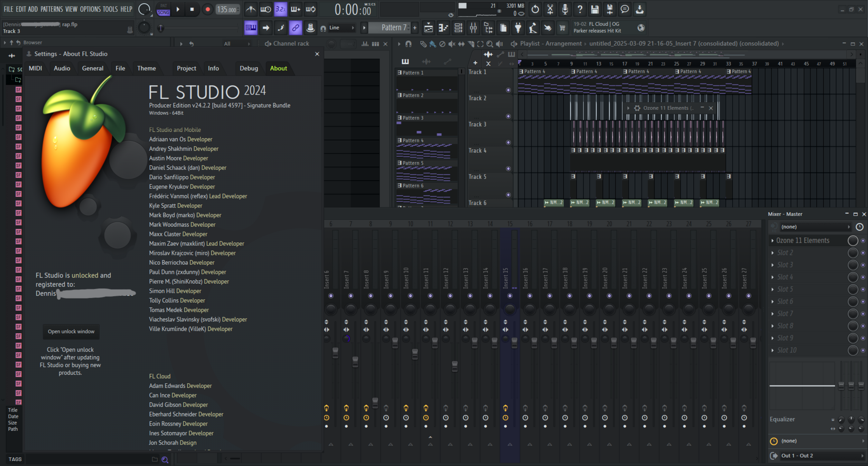Image resolution: width=868 pixels, height=466 pixels.
Task: Click the Open unlock window button
Action: tap(71, 332)
